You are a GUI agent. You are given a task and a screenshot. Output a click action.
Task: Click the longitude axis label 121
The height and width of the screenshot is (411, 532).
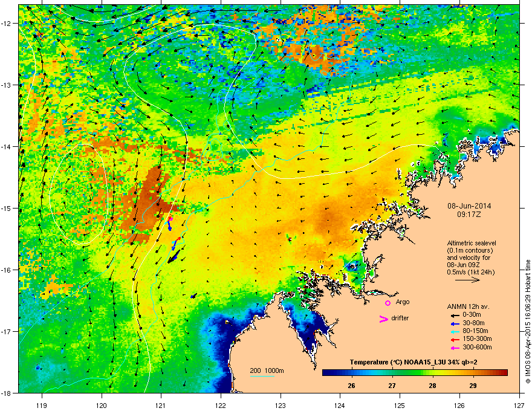[161, 405]
